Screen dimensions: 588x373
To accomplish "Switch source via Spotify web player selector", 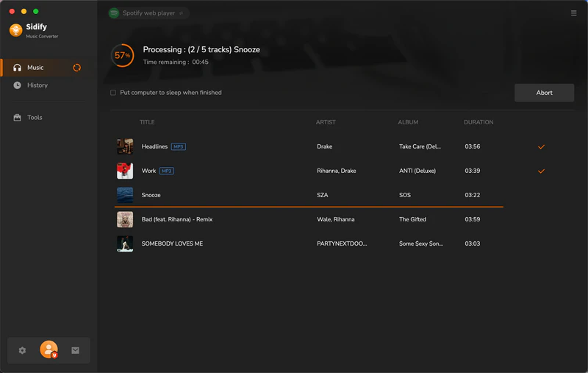I will [148, 13].
